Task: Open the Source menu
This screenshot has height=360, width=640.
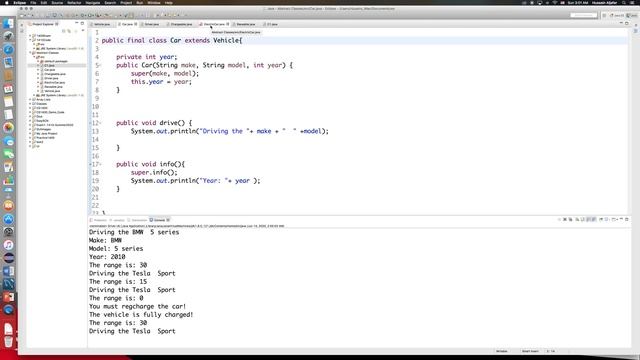Action: click(57, 2)
